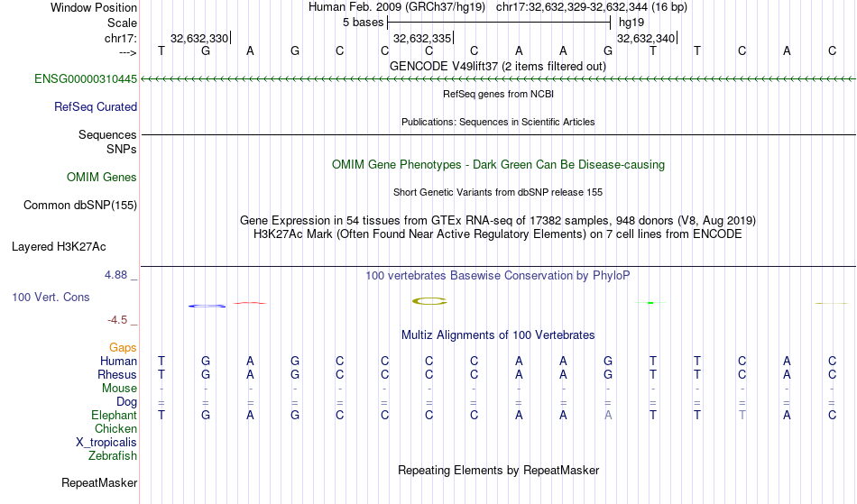The height and width of the screenshot is (504, 857).
Task: Click the chr17:32,632,329-32,632,344 (16 bp) position text
Action: [x=592, y=7]
